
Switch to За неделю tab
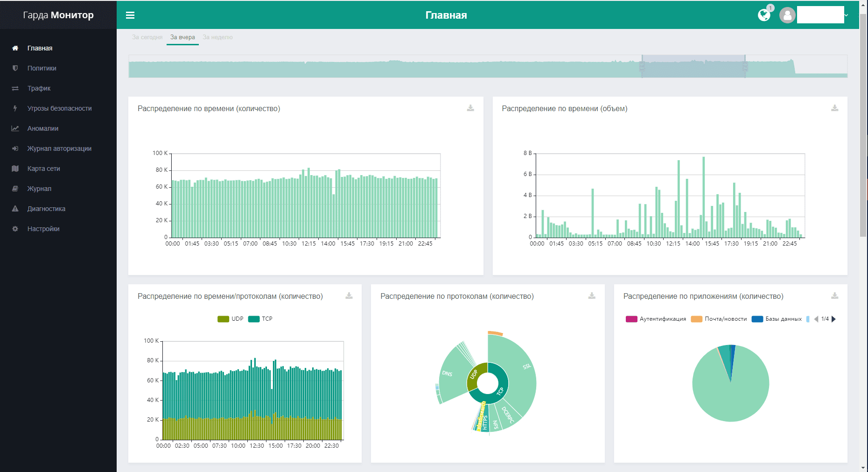tap(217, 37)
